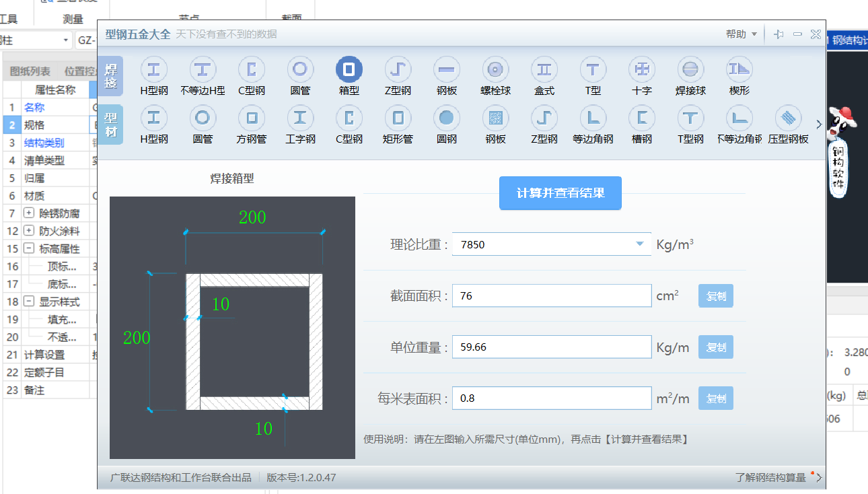Expand 除锈防腐 property row

pyautogui.click(x=29, y=213)
